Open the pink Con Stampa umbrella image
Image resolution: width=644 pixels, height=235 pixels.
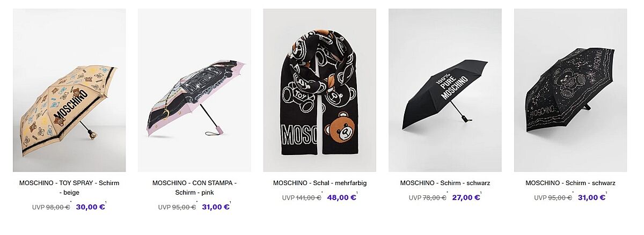click(x=194, y=90)
